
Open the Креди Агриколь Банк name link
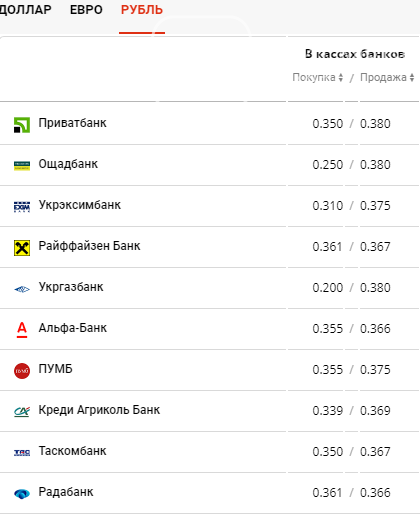99,410
